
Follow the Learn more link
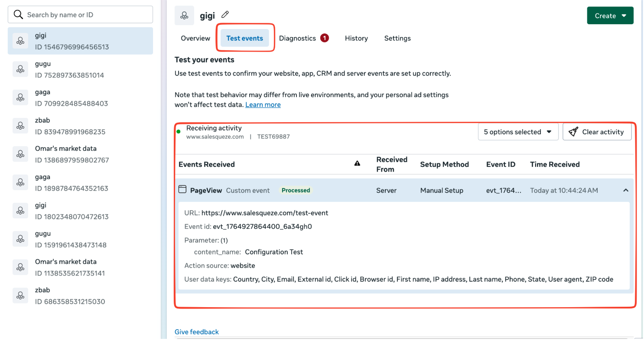(x=263, y=105)
